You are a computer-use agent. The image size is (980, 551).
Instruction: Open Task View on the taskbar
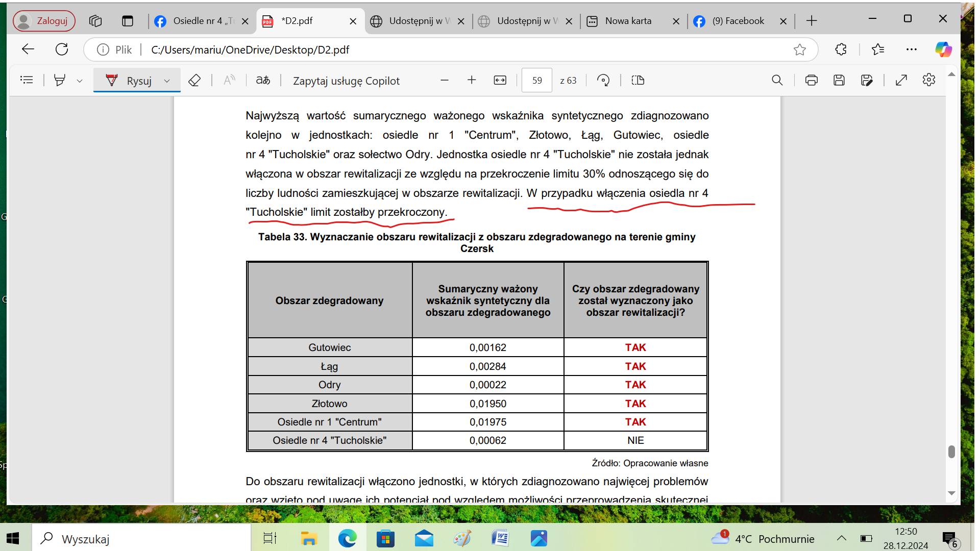point(269,538)
